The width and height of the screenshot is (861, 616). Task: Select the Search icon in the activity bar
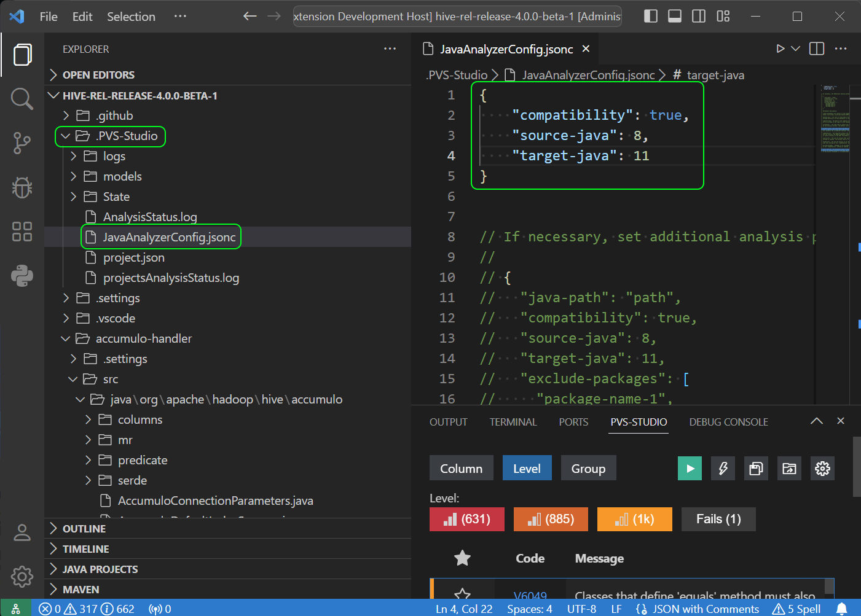(x=22, y=98)
